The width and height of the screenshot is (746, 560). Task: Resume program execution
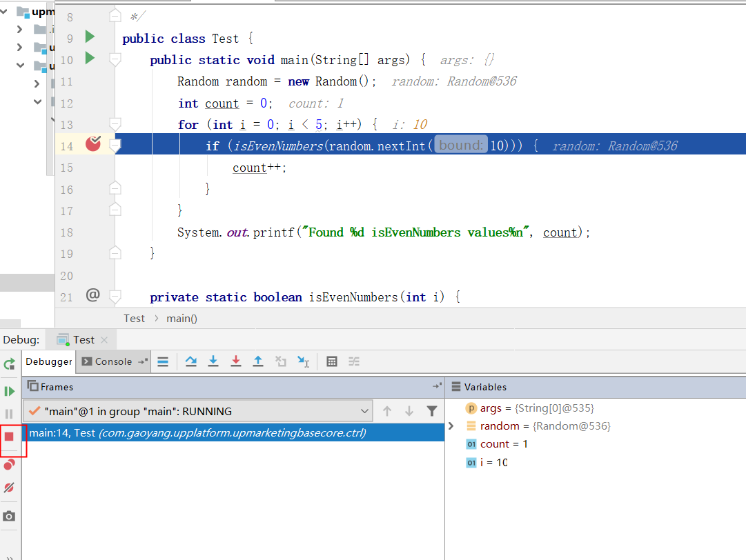point(9,391)
